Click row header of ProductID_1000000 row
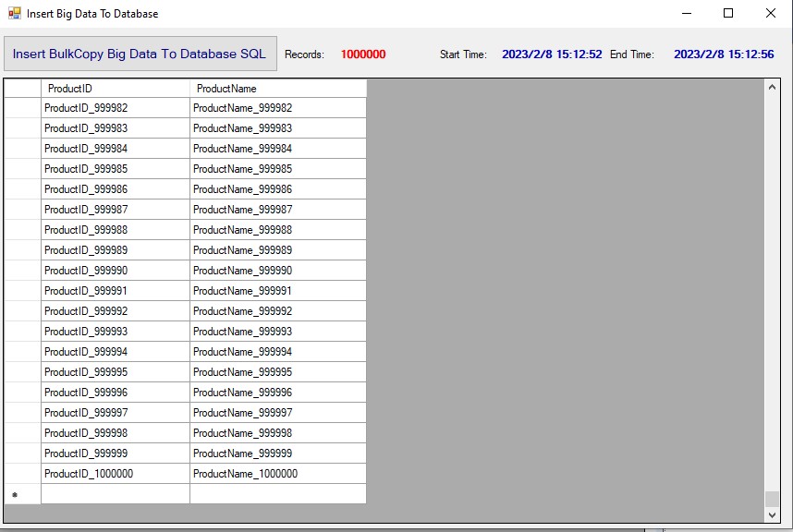 22,474
